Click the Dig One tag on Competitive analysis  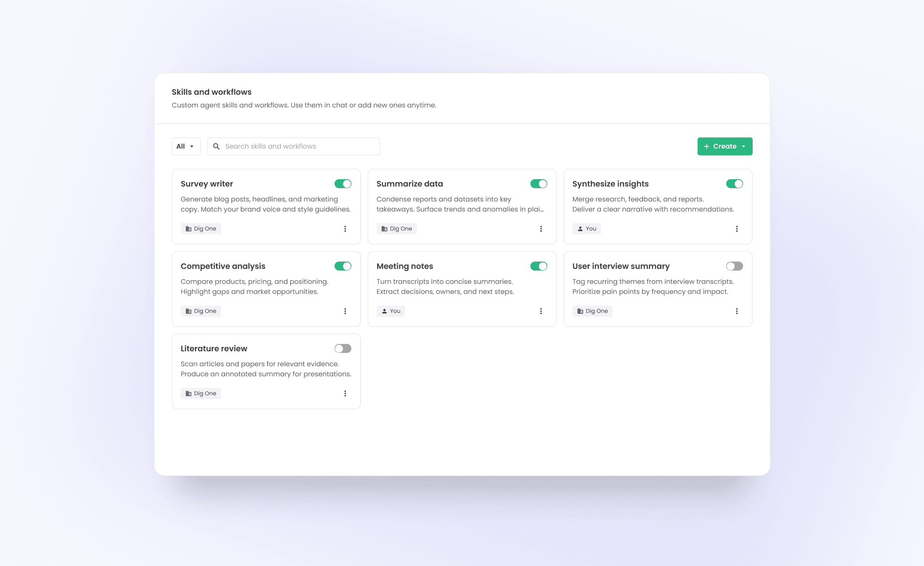tap(201, 311)
